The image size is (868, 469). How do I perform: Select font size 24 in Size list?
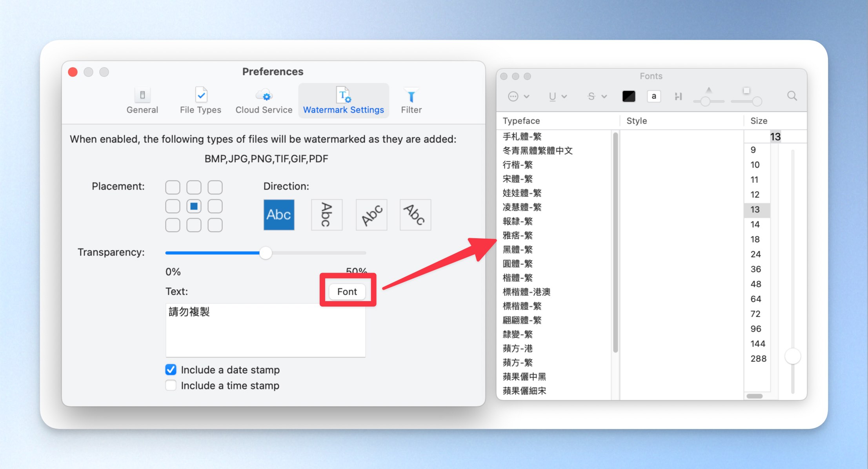pyautogui.click(x=756, y=254)
